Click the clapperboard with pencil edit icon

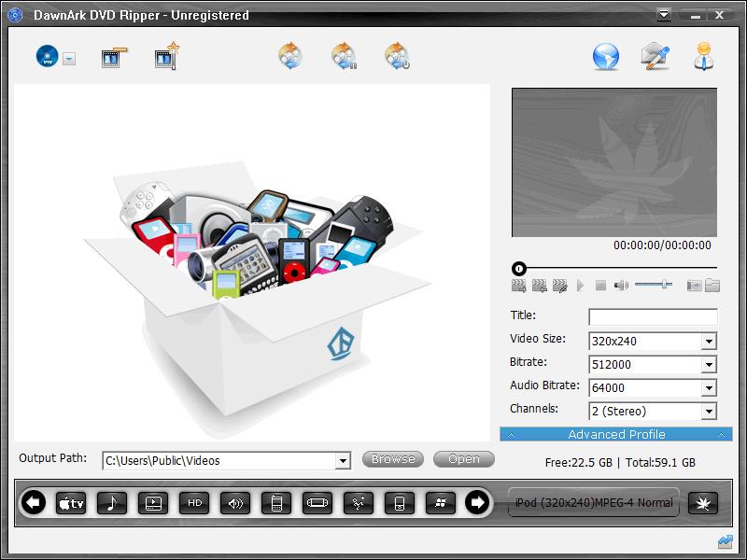coord(559,286)
